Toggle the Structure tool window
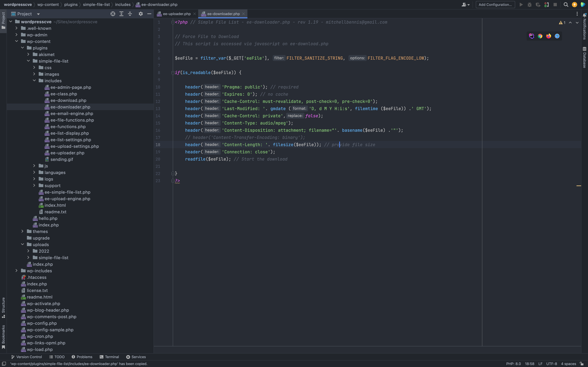 (3, 307)
